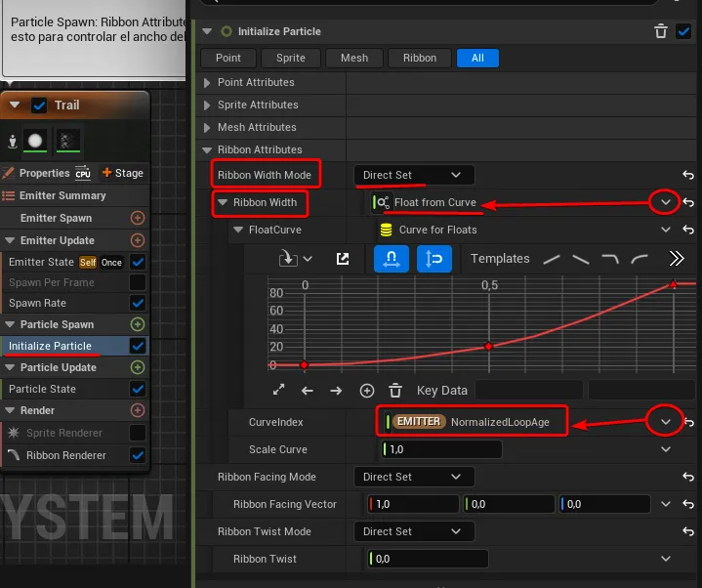Click the first Key Data field

[529, 390]
